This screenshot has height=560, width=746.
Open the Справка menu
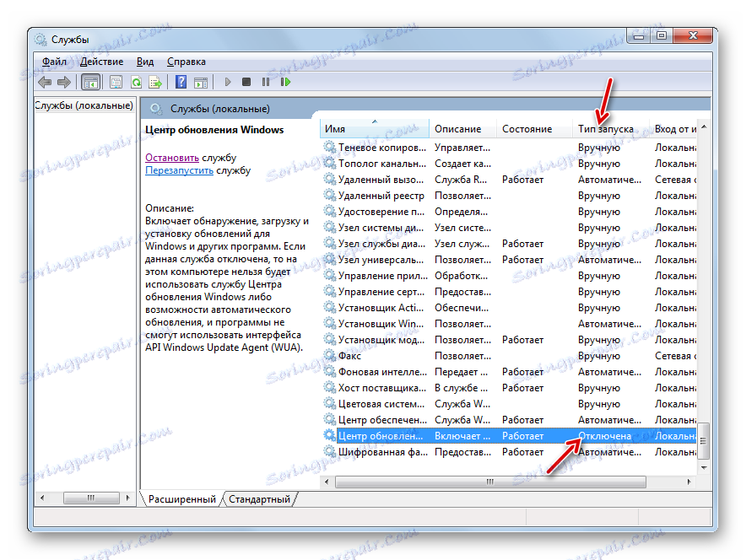[186, 62]
